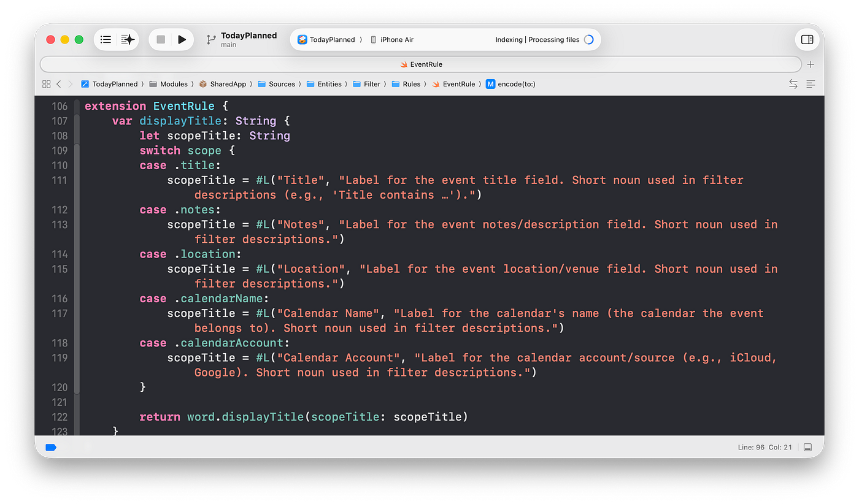Click the code review arrows icon

point(793,84)
